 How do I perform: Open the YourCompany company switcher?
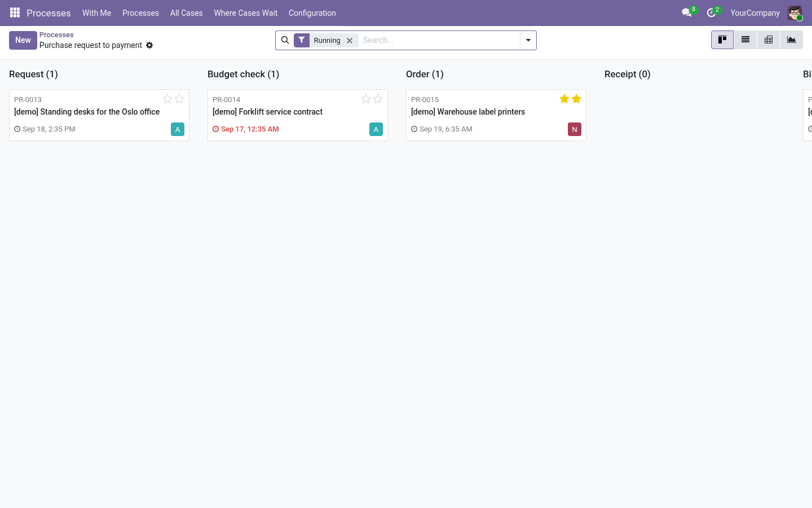(755, 13)
